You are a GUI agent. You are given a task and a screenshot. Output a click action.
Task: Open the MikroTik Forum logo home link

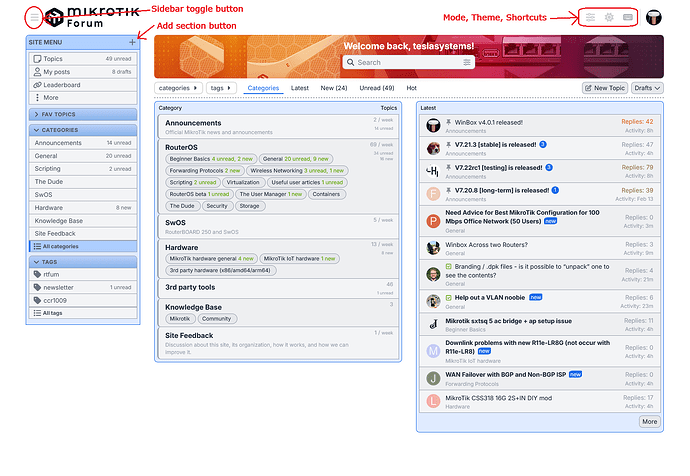pos(92,18)
